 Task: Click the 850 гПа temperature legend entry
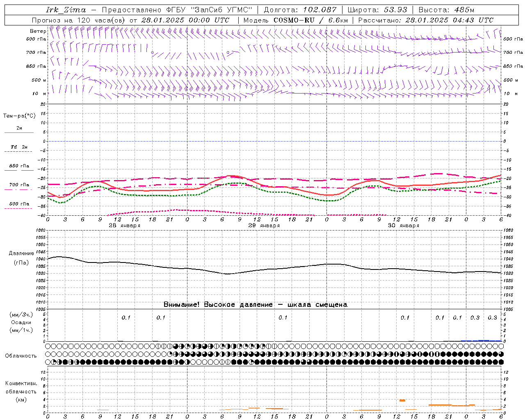[19, 167]
